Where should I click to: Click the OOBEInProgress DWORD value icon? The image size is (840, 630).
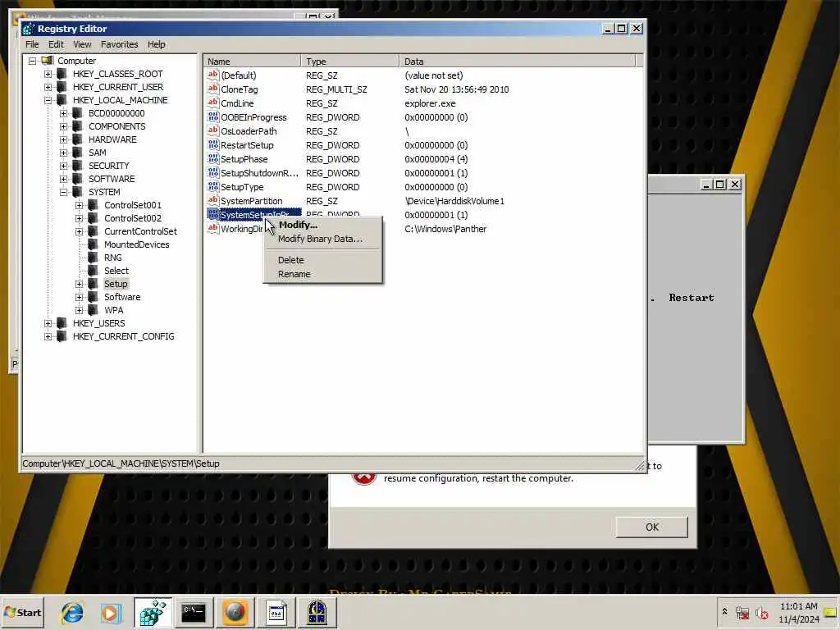coord(213,116)
